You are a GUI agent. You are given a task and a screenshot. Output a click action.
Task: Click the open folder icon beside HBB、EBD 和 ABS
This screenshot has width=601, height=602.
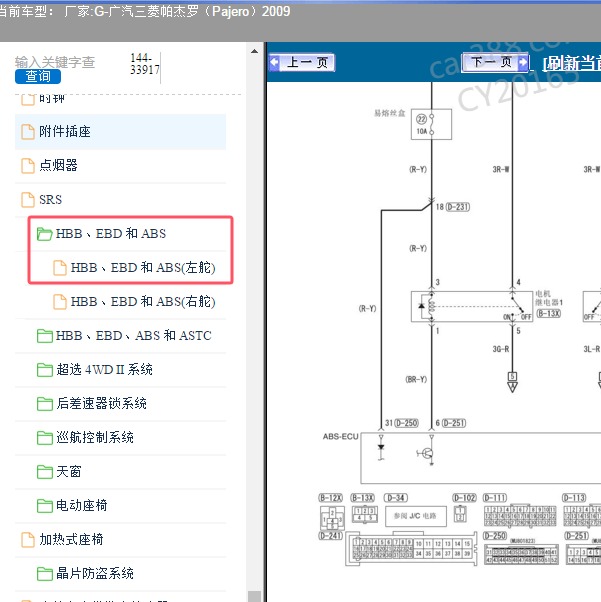click(x=45, y=233)
